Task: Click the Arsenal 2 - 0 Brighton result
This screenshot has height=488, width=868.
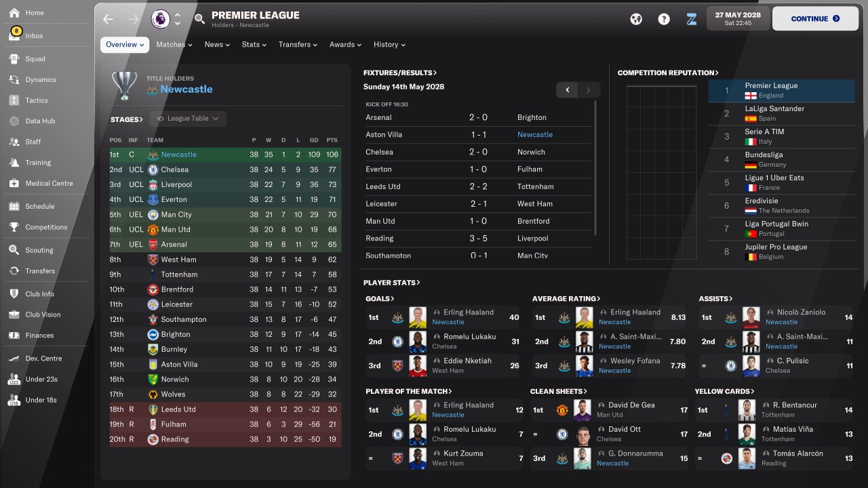Action: (x=478, y=117)
